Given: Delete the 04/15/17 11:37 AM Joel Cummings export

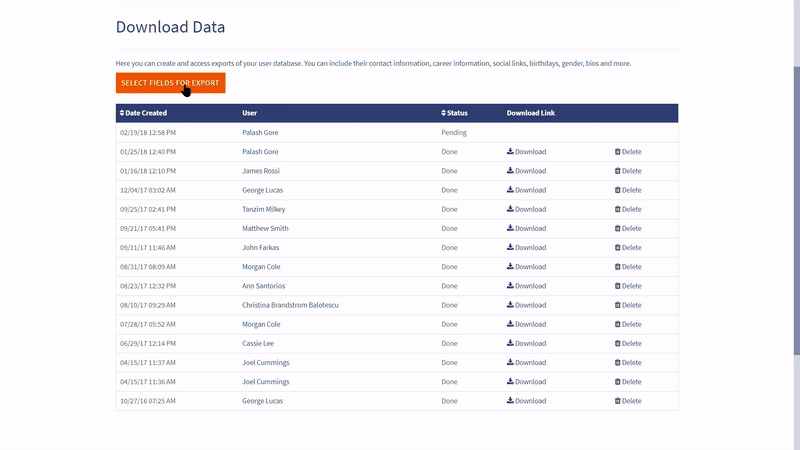Looking at the screenshot, I should coord(628,363).
